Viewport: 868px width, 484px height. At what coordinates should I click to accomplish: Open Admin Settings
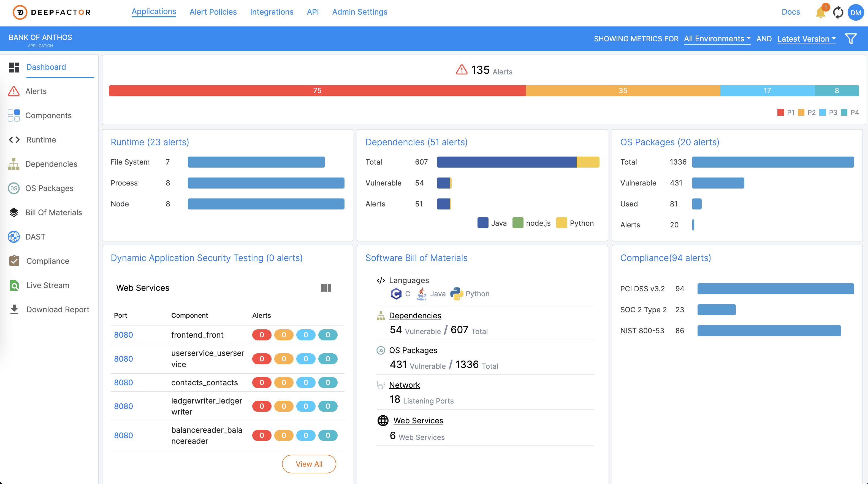tap(360, 12)
